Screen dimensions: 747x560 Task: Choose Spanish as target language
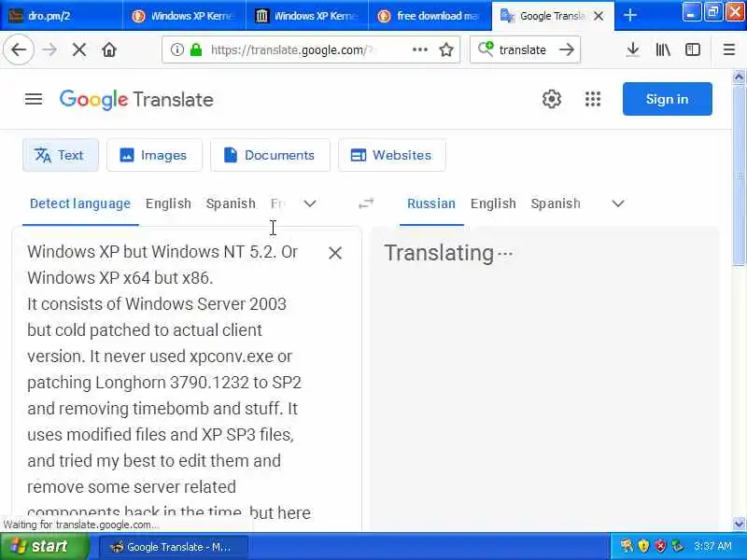point(556,203)
